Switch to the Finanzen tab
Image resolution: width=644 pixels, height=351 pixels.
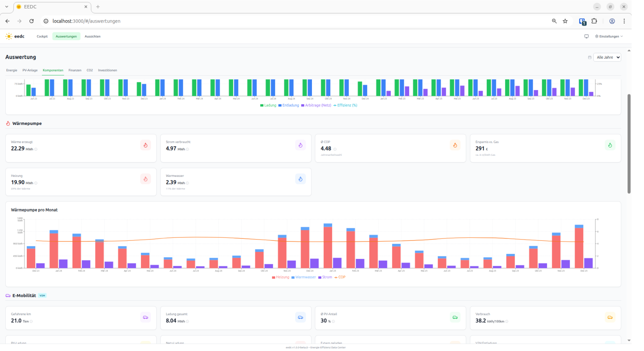pos(75,70)
